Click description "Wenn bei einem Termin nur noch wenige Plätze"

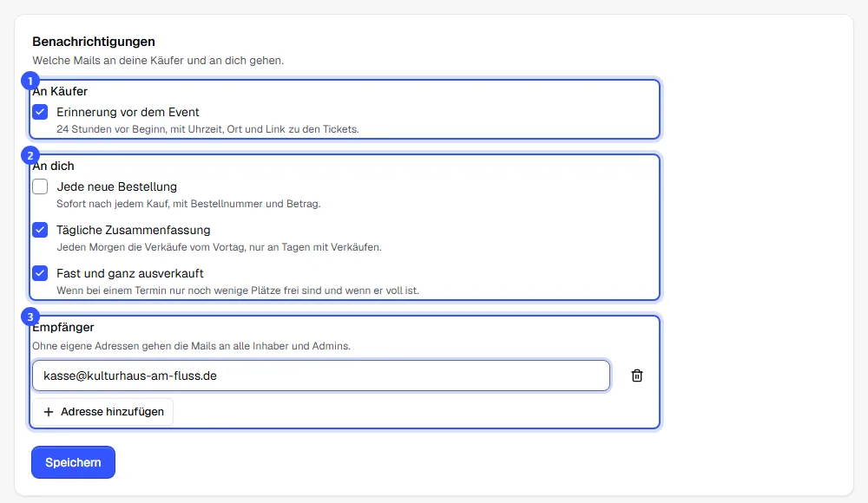(x=238, y=290)
